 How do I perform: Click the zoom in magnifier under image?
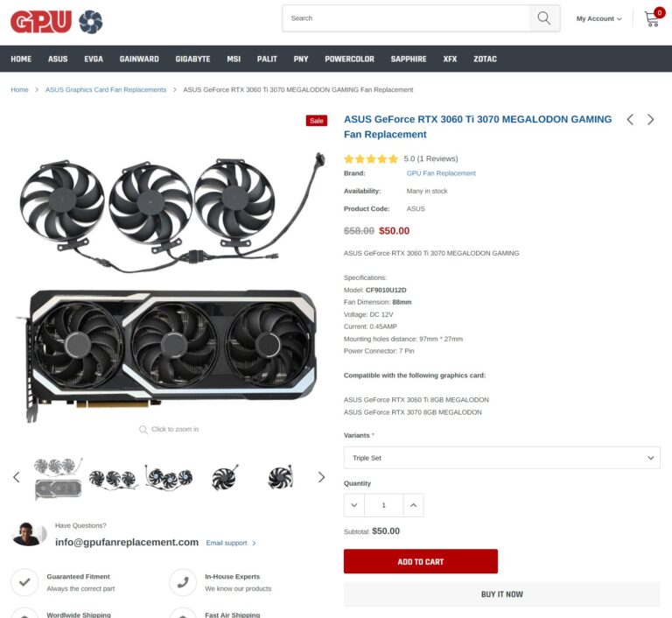(143, 429)
